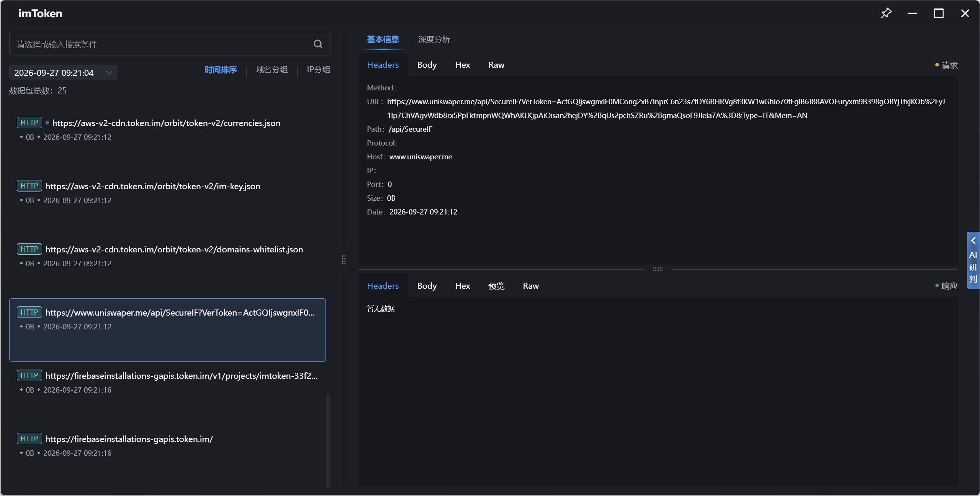The width and height of the screenshot is (980, 496).
Task: Click the Date value 2026-09-27 09:21:12
Action: [423, 212]
